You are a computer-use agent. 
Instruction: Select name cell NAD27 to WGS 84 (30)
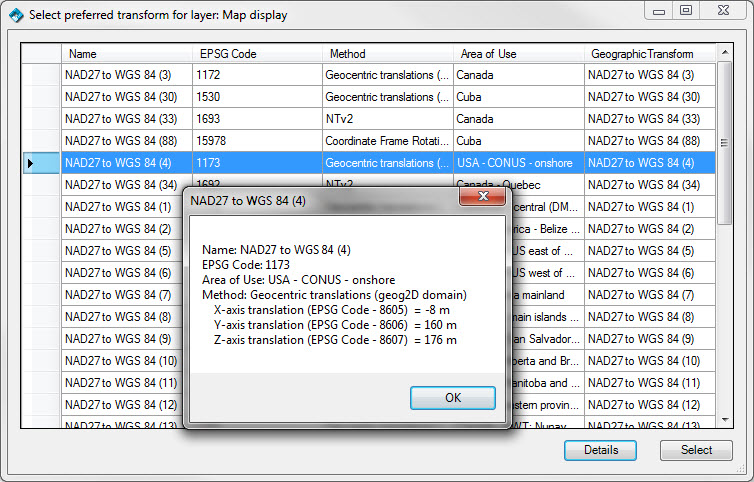pos(127,97)
